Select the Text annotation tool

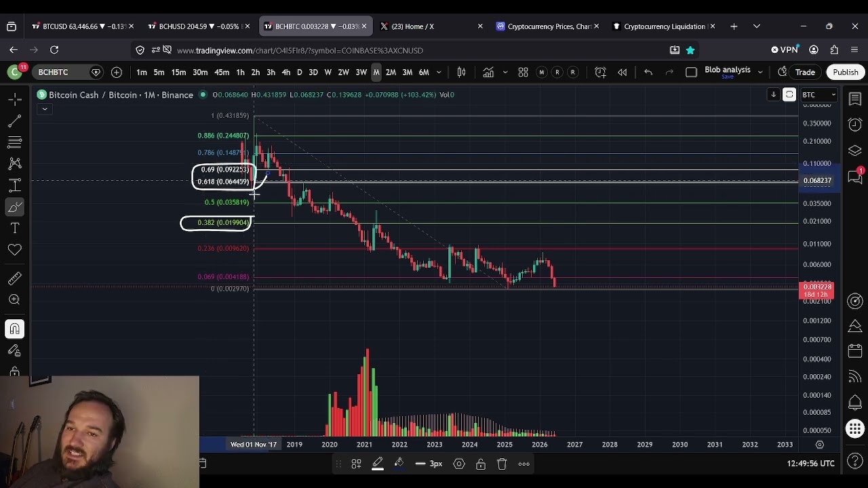[14, 228]
